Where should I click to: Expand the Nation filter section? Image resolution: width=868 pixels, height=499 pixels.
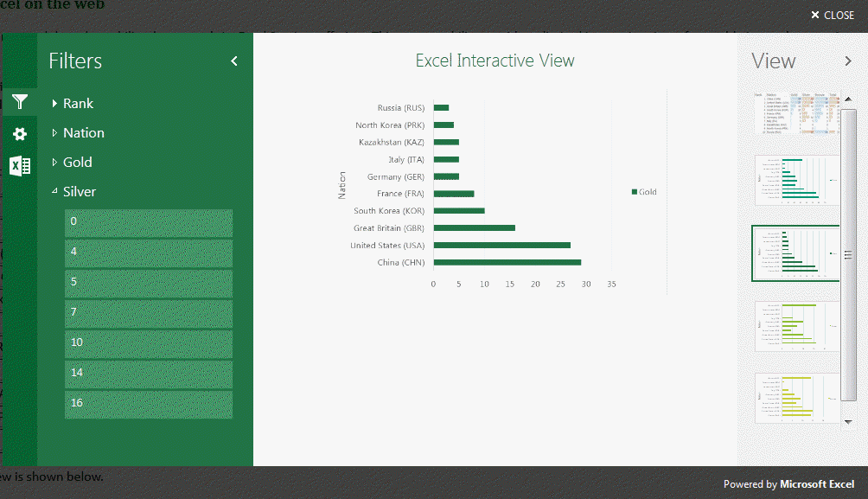tap(83, 132)
